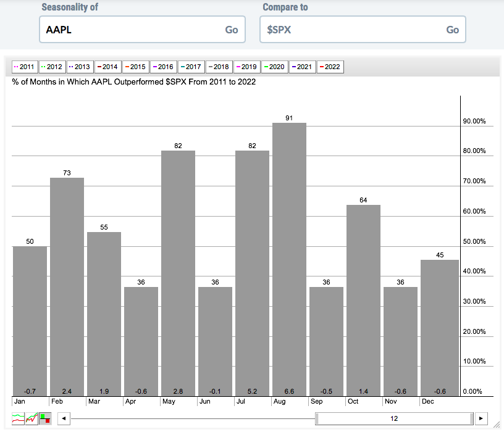Click the 90.00% axis label
The height and width of the screenshot is (432, 504).
[x=474, y=121]
